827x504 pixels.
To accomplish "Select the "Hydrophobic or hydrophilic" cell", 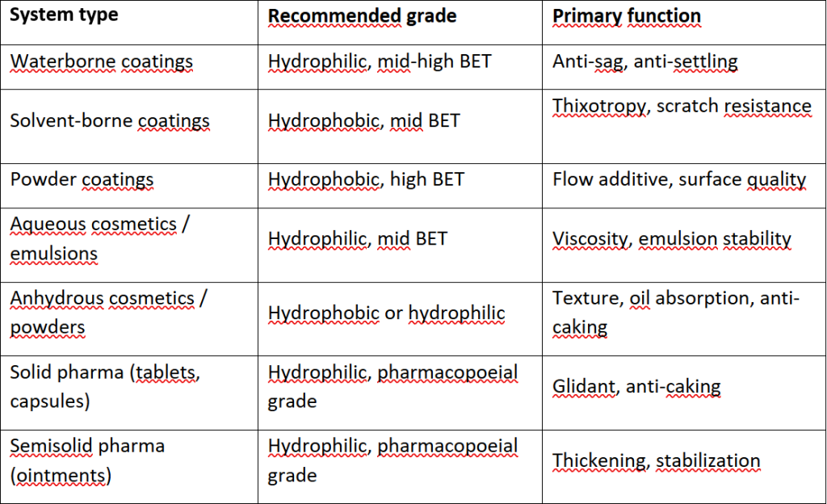I will pos(387,313).
